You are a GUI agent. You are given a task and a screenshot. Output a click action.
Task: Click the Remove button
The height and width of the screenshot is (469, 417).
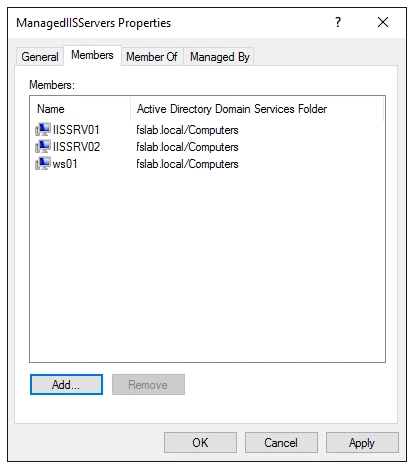coord(148,385)
